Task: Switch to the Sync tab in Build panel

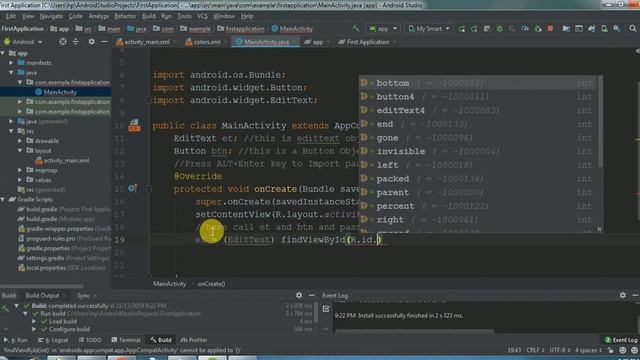Action: click(x=83, y=296)
